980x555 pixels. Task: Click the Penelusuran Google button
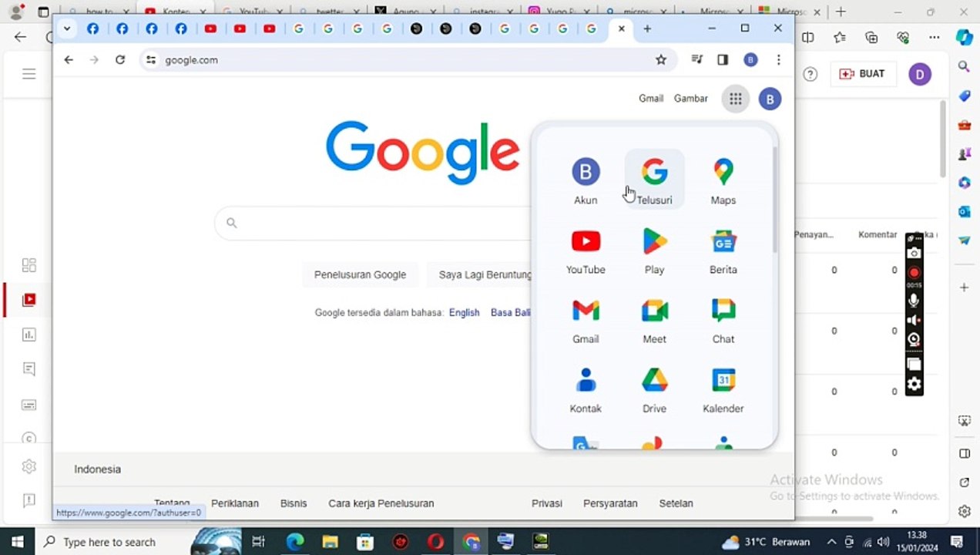tap(360, 274)
